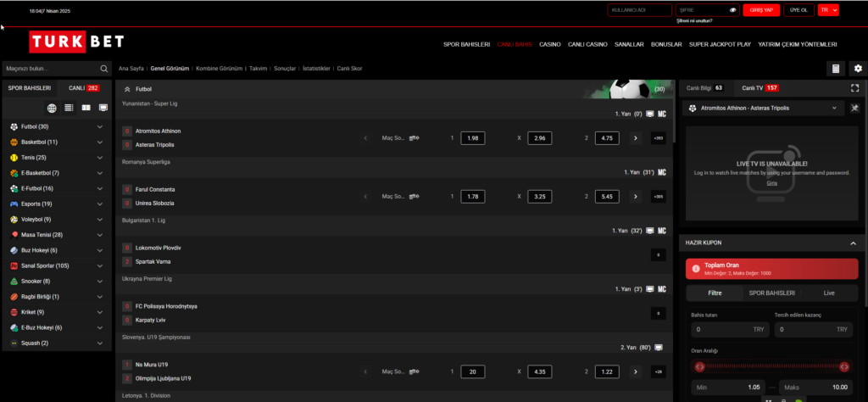868x402 pixels.
Task: Click next-market arrow in Atromitos Athinon row
Action: [x=636, y=138]
